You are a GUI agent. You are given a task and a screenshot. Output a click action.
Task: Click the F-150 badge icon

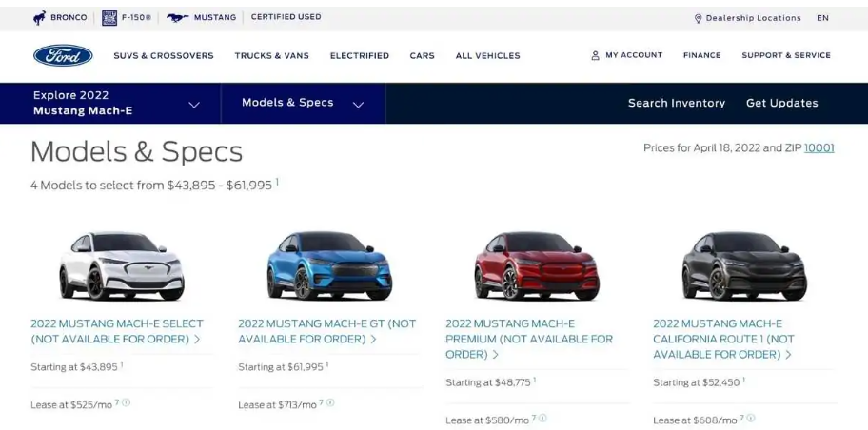click(x=109, y=18)
